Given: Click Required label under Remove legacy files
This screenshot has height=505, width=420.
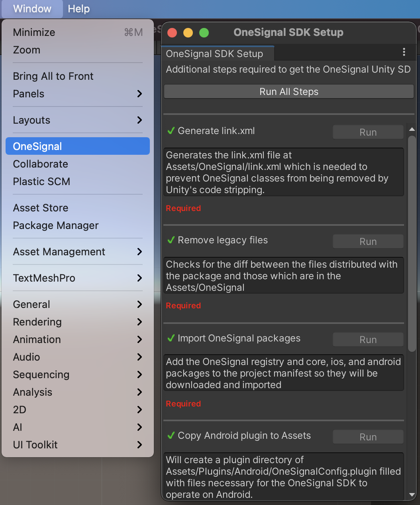Looking at the screenshot, I should click(183, 306).
